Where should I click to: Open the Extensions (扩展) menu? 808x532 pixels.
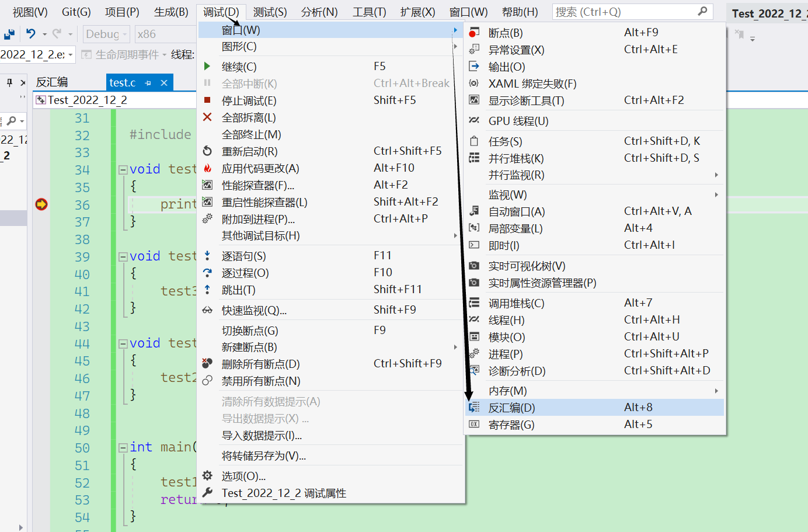[417, 12]
